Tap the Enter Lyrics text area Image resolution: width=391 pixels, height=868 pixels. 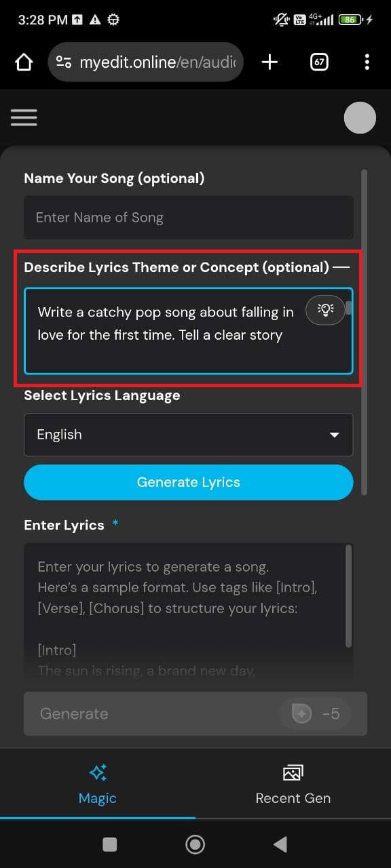(x=189, y=604)
